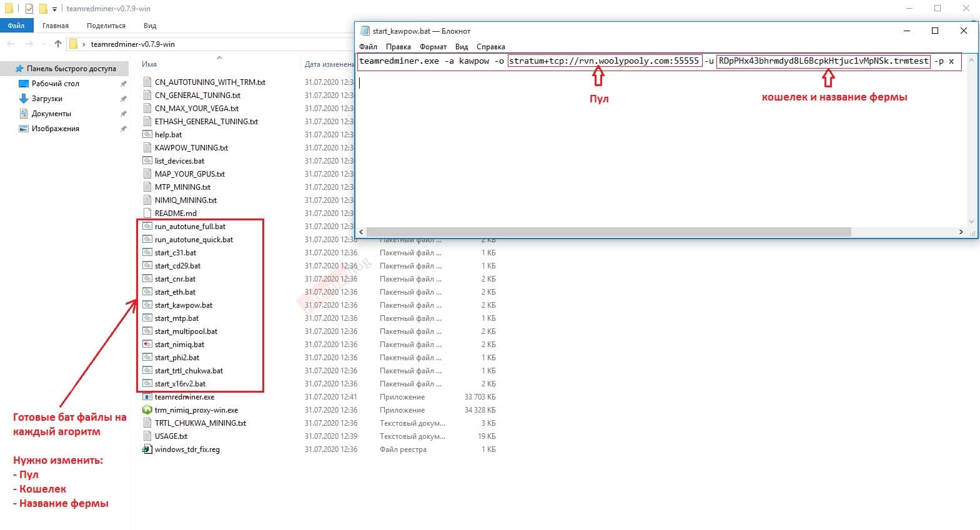The width and height of the screenshot is (980, 530).
Task: Open the Рабочий стол quick access item
Action: click(x=55, y=84)
